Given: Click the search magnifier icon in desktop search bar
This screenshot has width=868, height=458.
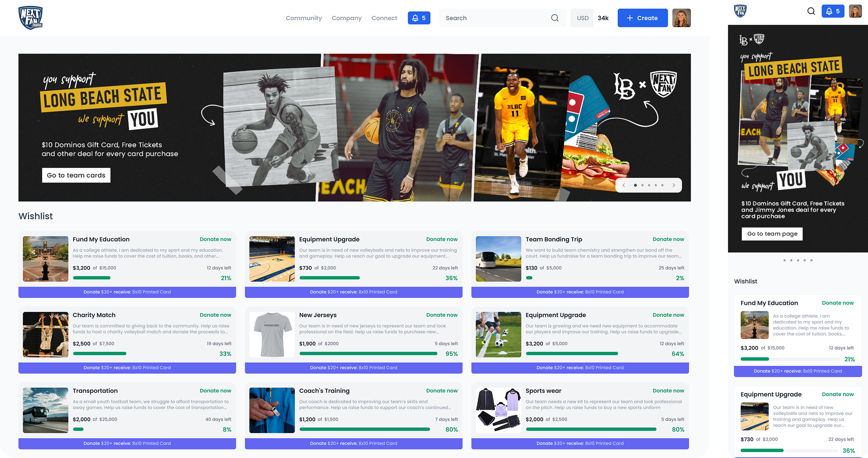Looking at the screenshot, I should [x=555, y=18].
